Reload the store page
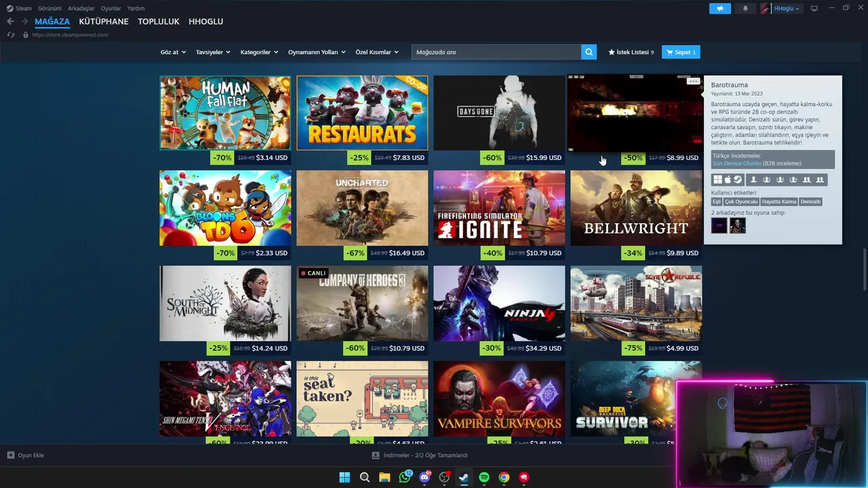The height and width of the screenshot is (488, 868). tap(10, 35)
